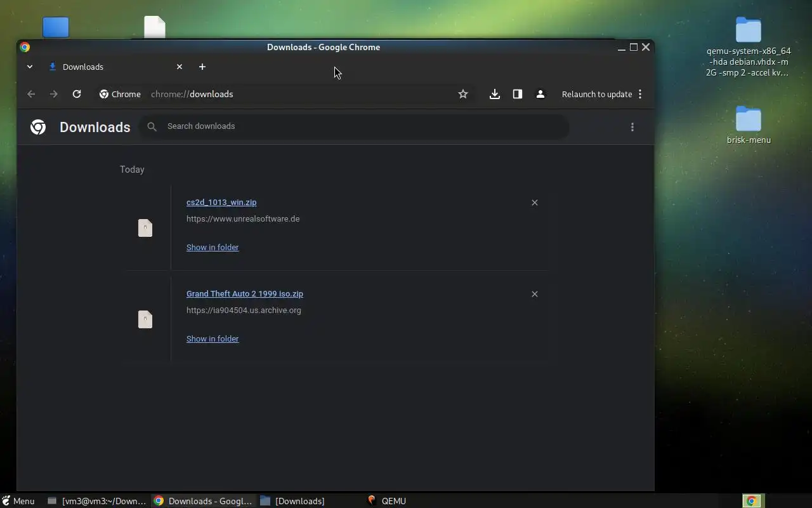The width and height of the screenshot is (812, 508).
Task: Go back with the back arrow
Action: 31,94
